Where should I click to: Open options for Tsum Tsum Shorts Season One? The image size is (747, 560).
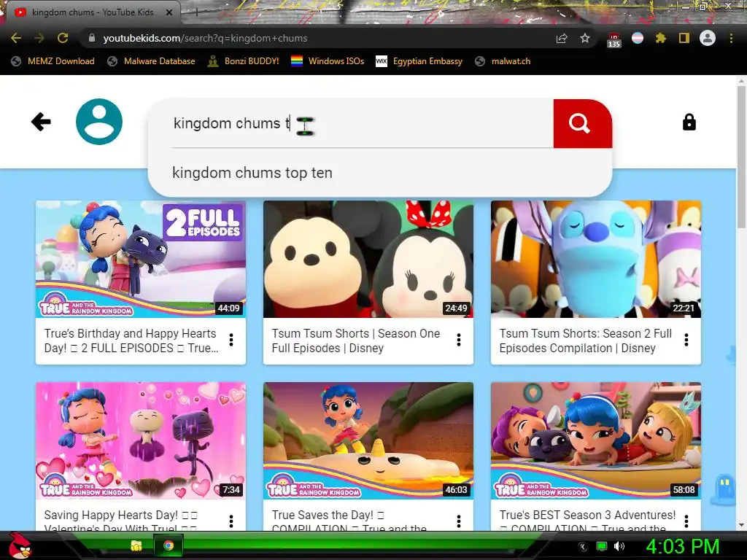(459, 340)
